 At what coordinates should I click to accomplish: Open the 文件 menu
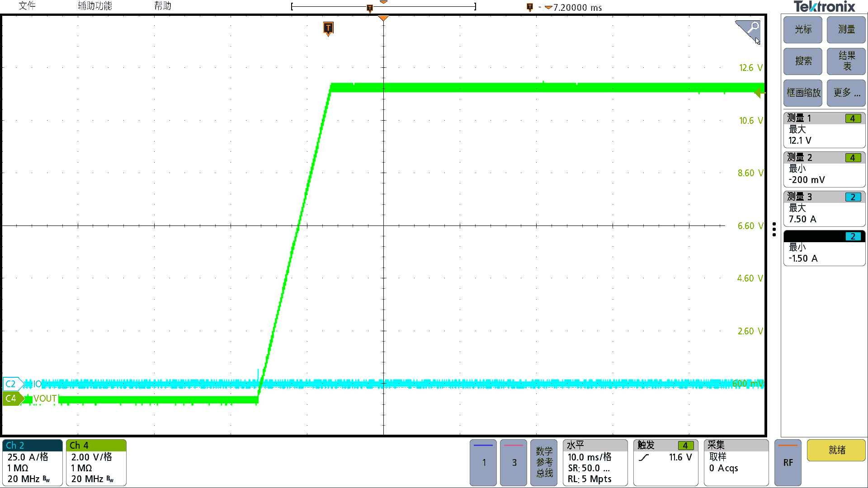coord(27,6)
